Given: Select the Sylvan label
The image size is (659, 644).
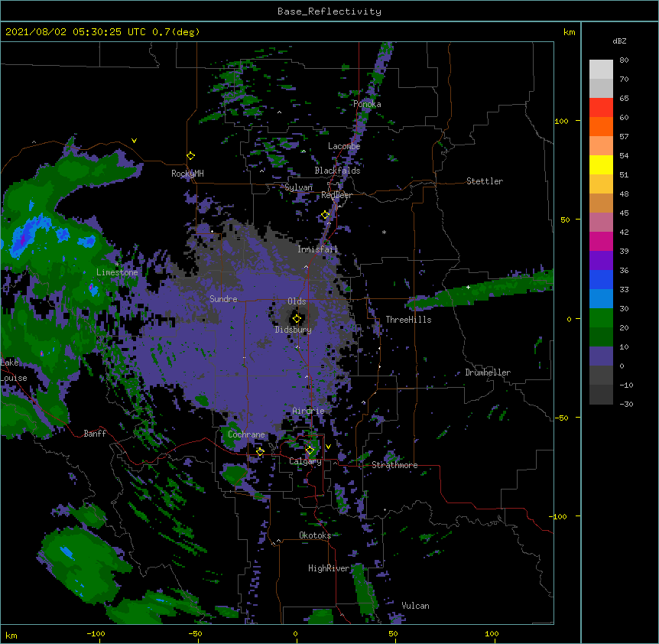Looking at the screenshot, I should [298, 187].
